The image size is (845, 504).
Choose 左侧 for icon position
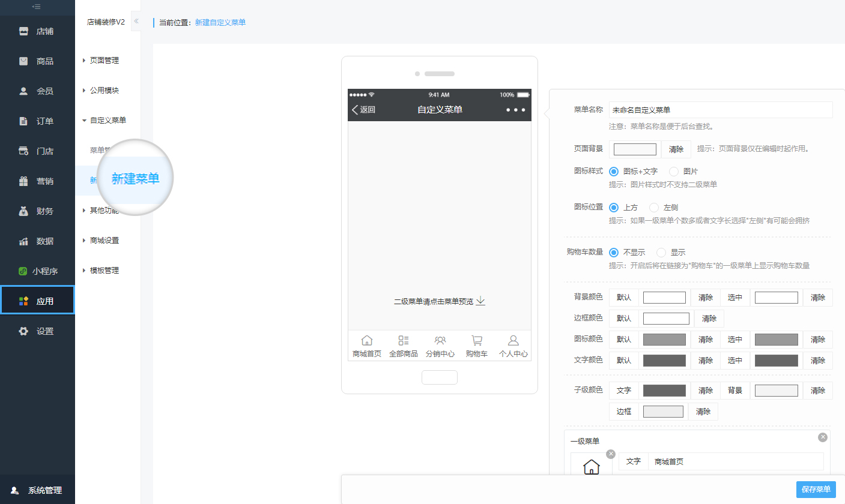coord(654,207)
